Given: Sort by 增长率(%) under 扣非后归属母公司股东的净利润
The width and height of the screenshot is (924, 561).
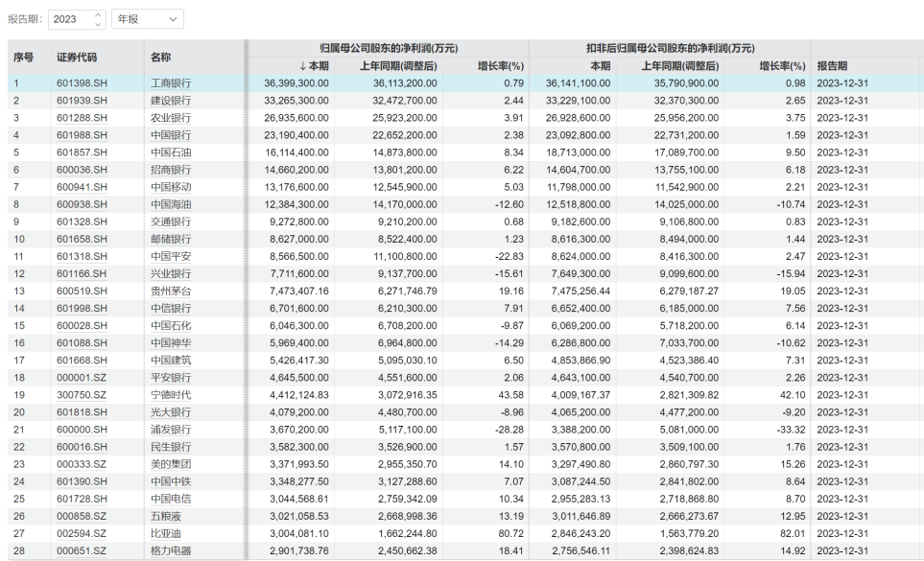Looking at the screenshot, I should [x=782, y=66].
